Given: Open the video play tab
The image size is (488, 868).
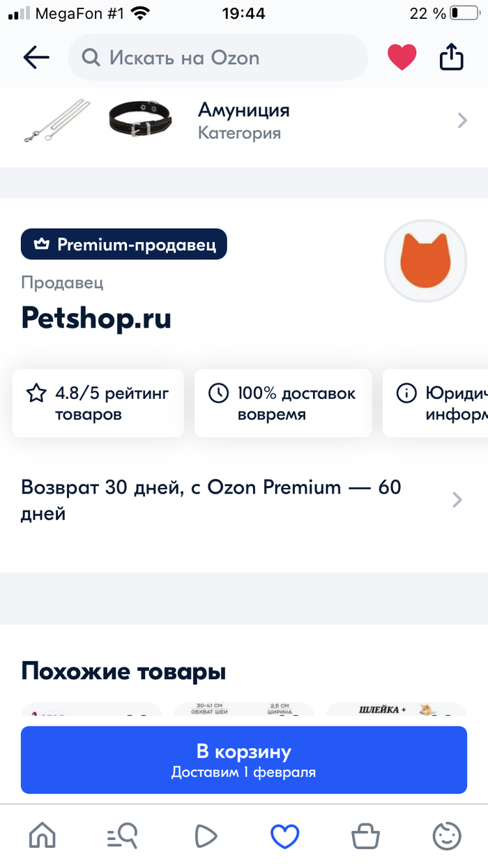Looking at the screenshot, I should click(204, 836).
